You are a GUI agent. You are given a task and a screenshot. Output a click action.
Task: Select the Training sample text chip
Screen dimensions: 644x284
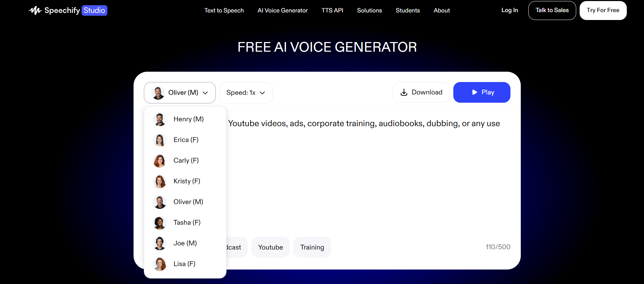click(x=312, y=247)
